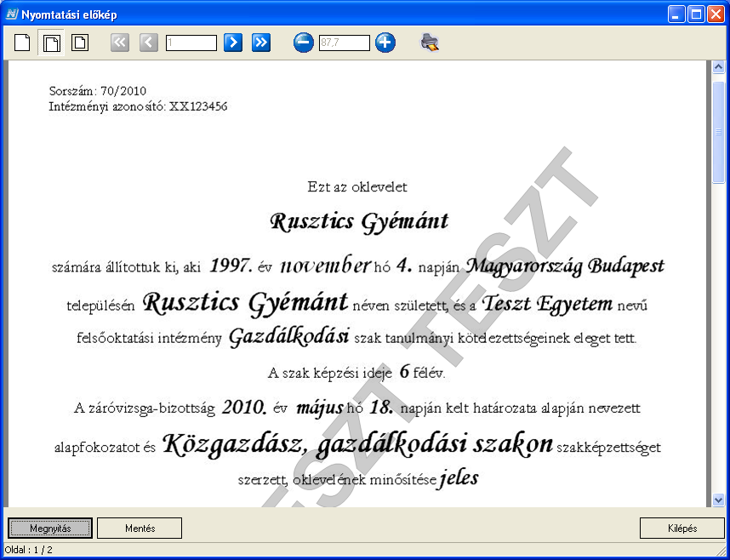Print the document using printer icon
Viewport: 730px width, 560px height.
430,43
